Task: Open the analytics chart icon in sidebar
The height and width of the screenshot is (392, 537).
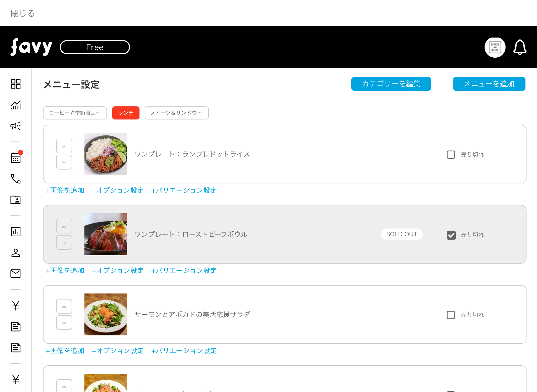Action: tap(16, 105)
